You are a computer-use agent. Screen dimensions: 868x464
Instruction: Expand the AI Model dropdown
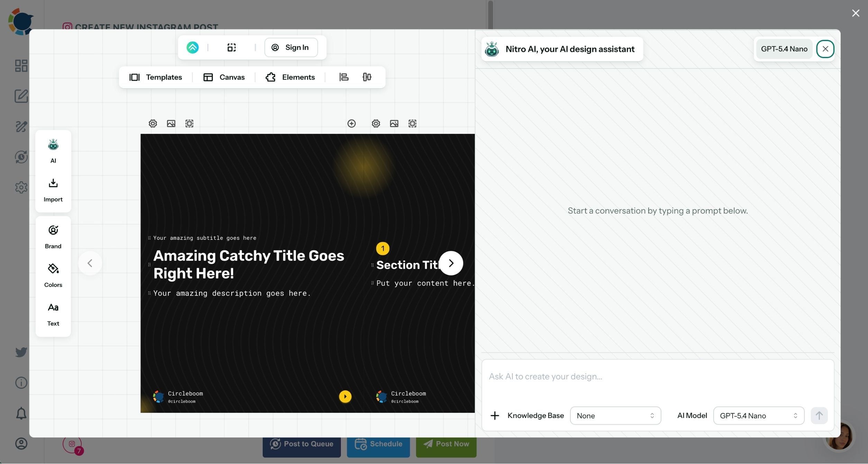click(759, 416)
